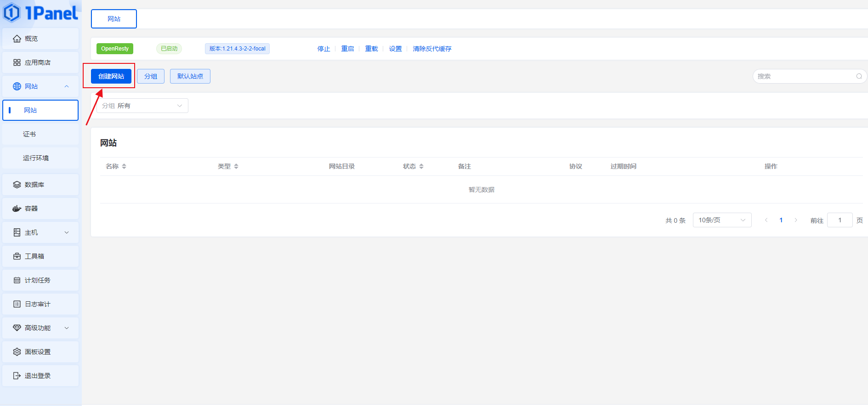Screen dimensions: 868x406
Task: Click the logout icon in sidebar
Action: click(17, 376)
